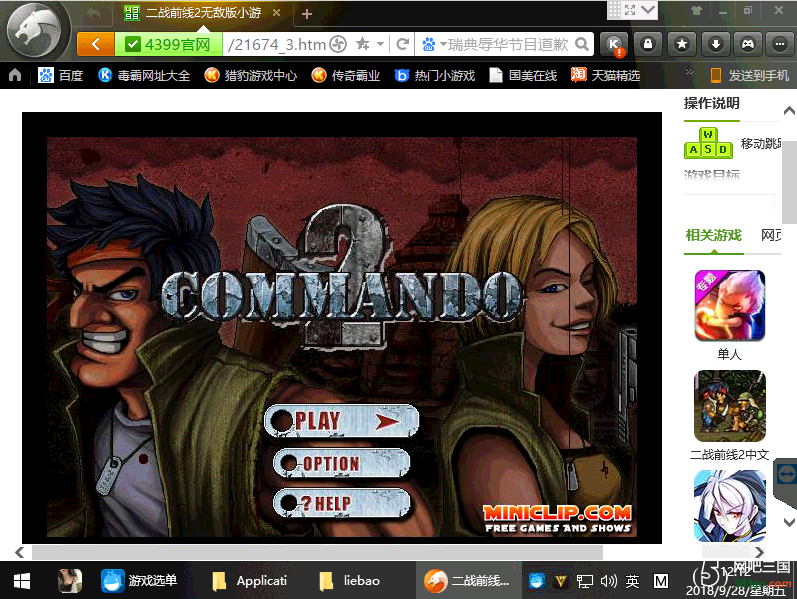Open the K security icon with alert badge

tap(614, 44)
